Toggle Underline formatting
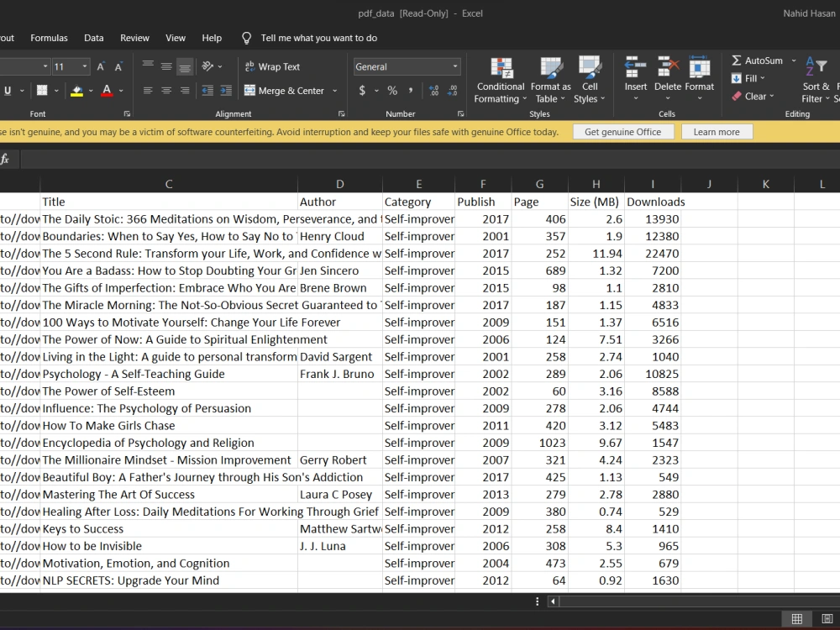Image resolution: width=840 pixels, height=630 pixels. click(7, 90)
